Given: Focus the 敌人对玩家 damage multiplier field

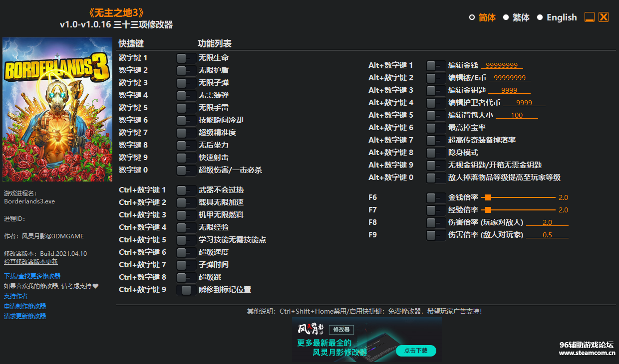Looking at the screenshot, I should tap(547, 235).
